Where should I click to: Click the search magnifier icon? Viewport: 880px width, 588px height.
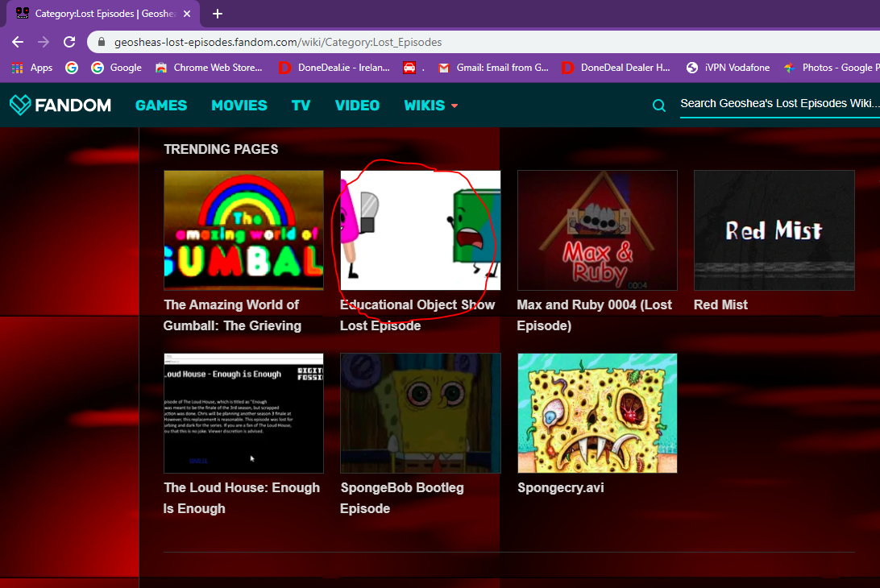[x=659, y=106]
